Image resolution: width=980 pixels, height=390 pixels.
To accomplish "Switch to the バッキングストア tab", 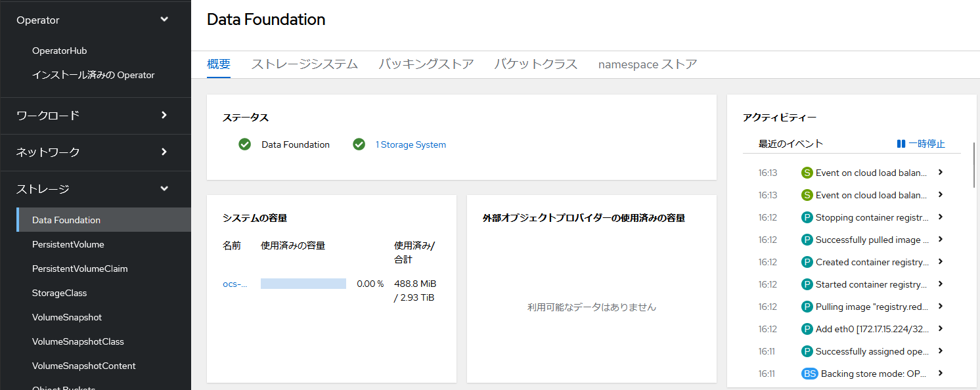I will [x=426, y=64].
